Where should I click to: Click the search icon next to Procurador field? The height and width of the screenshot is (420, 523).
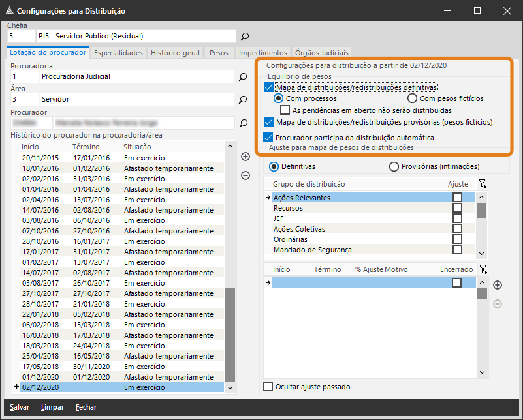(242, 123)
